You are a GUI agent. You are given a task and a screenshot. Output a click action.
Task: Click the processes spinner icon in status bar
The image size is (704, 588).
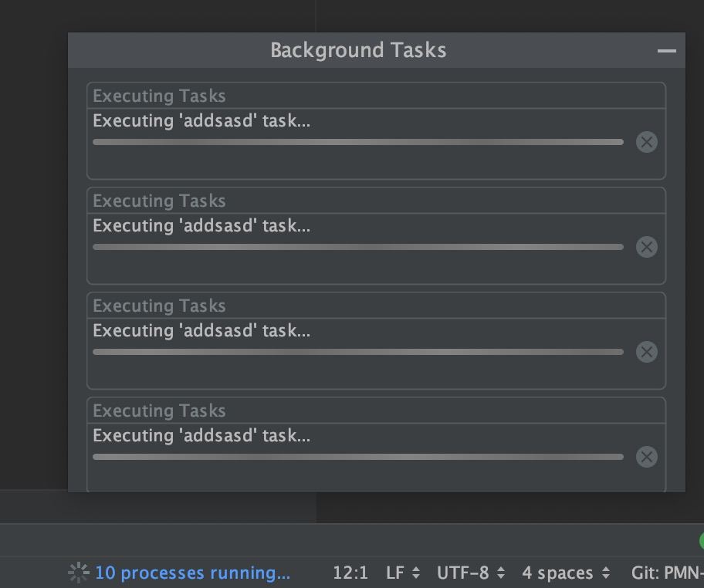click(79, 573)
